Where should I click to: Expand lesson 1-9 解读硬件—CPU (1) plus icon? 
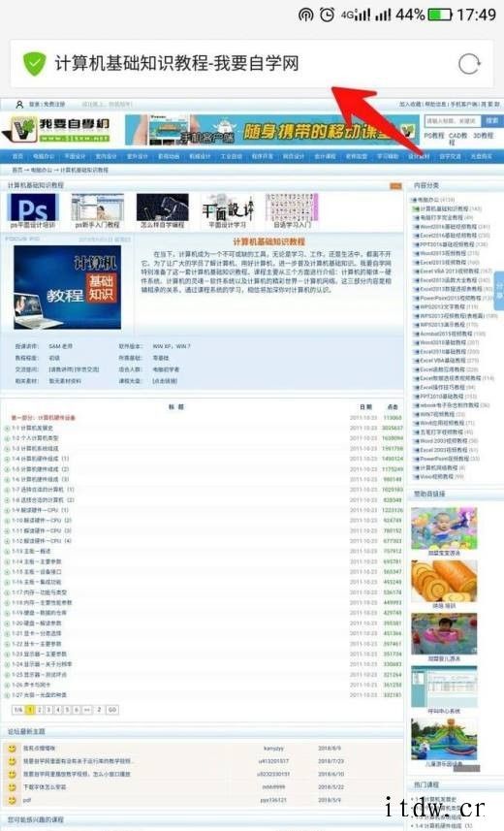tap(8, 510)
